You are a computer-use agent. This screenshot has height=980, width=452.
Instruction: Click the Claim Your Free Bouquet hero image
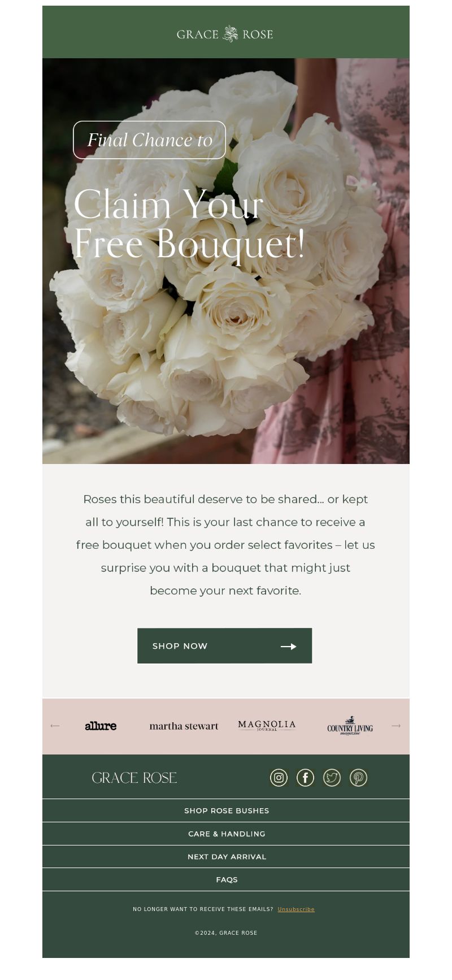[x=226, y=261]
